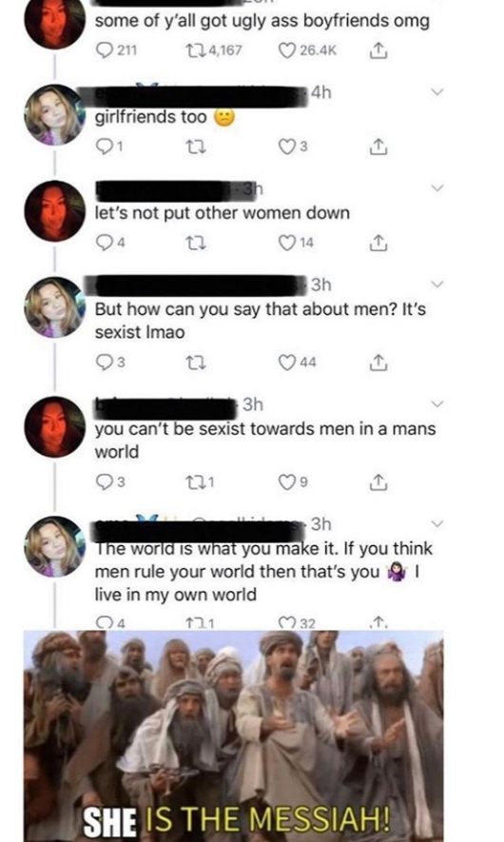
Task: Expand options chevron for 'girlfriends too' tweet
Action: [x=438, y=92]
